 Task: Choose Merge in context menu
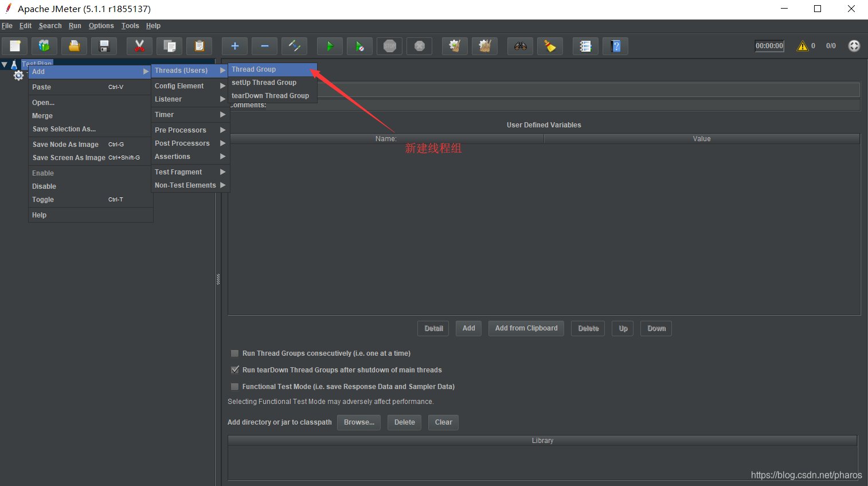click(91, 116)
